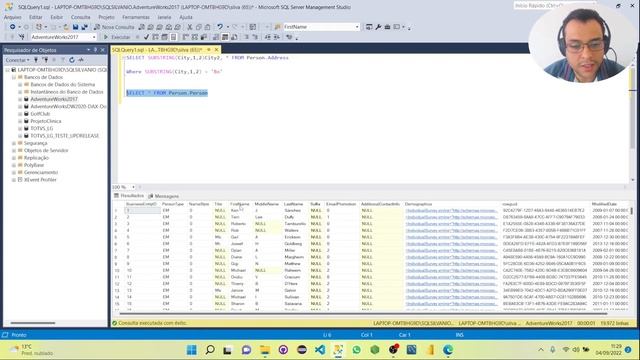
Task: Click the Toolbox icon in the toolbar
Action: 387,27
